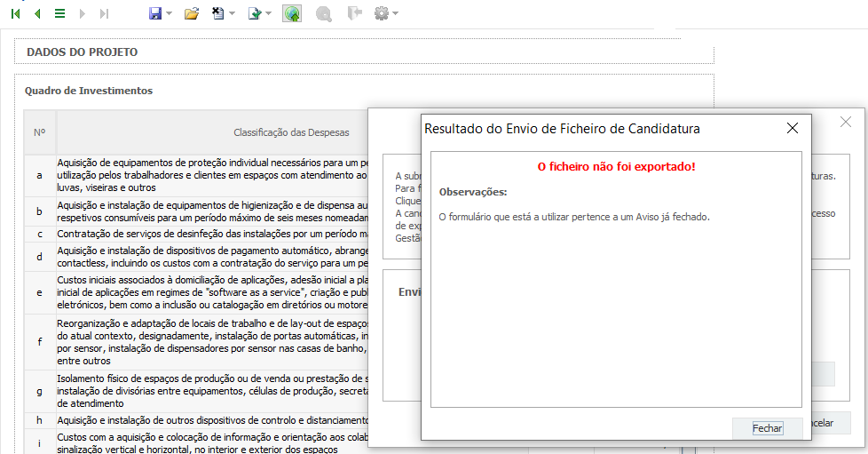The width and height of the screenshot is (868, 454).
Task: Go to first page with green arrow
Action: pos(15,13)
